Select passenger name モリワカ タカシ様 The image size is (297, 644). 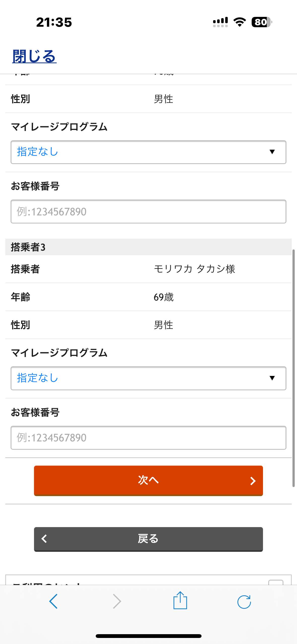194,269
